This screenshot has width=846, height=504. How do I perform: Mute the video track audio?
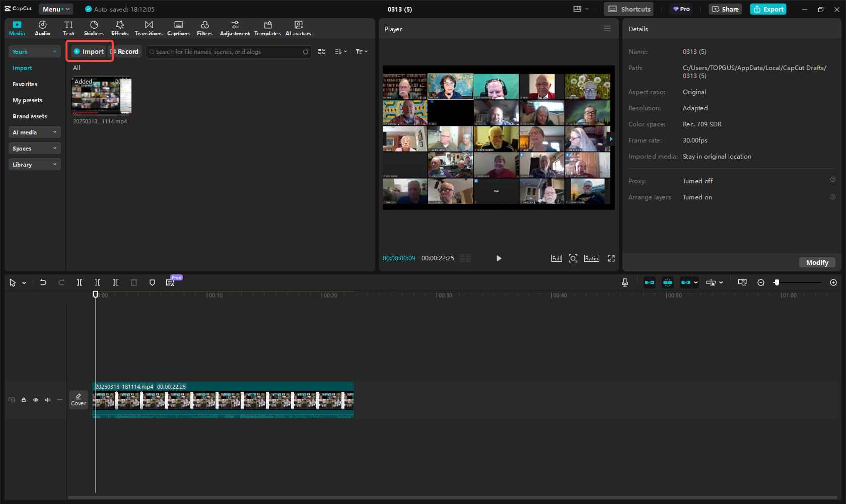(x=48, y=400)
